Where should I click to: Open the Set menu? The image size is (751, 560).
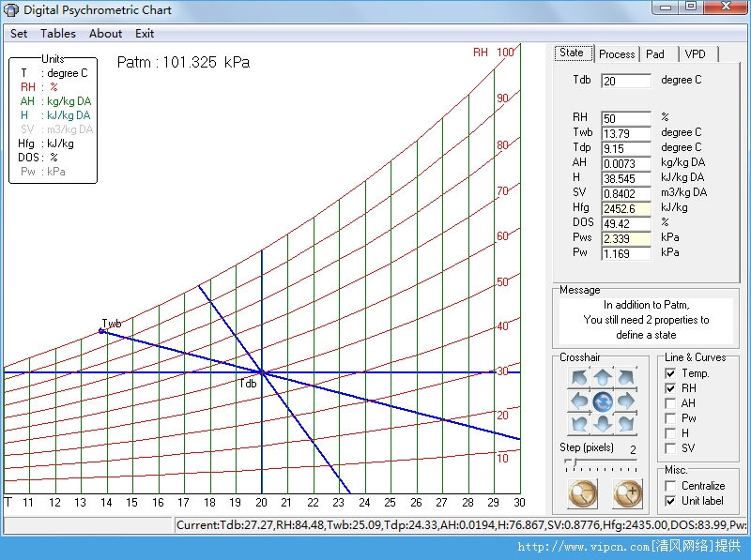pyautogui.click(x=18, y=33)
